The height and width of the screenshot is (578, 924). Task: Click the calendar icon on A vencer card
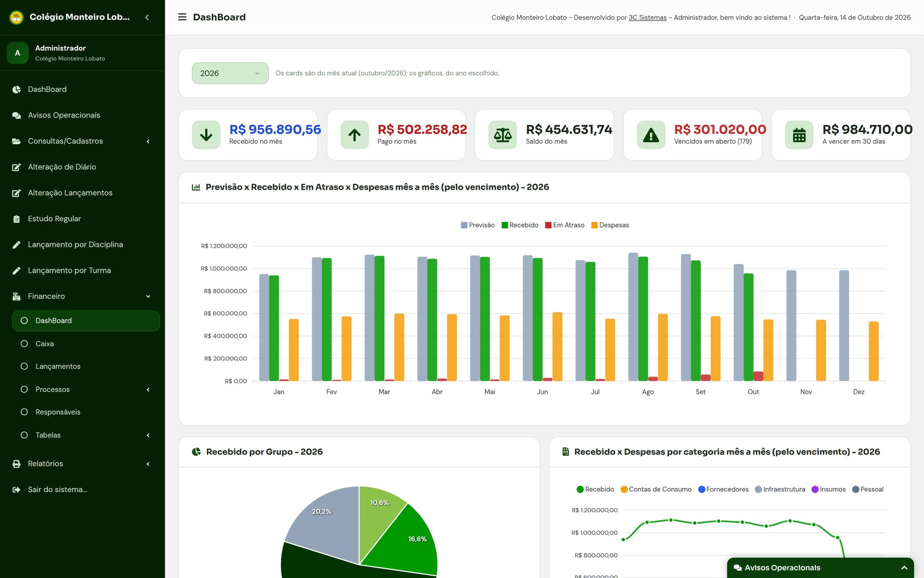coord(799,135)
